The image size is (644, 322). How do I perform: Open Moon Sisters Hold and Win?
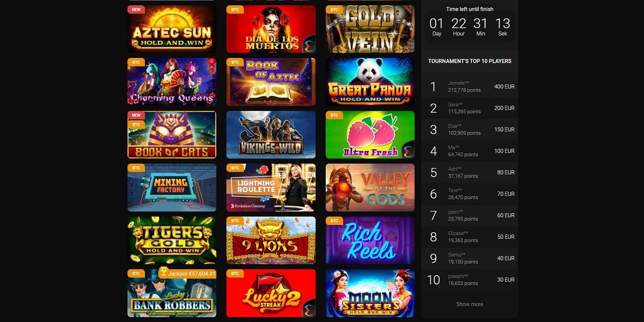[x=370, y=293]
